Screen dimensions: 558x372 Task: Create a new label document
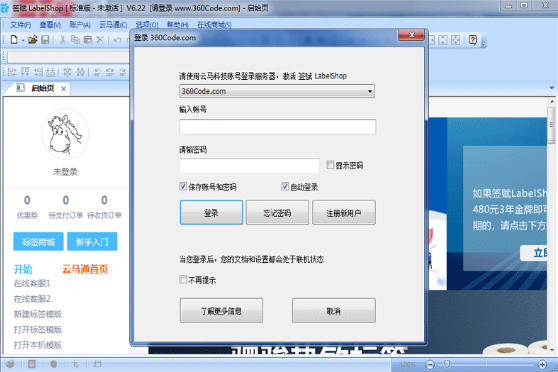coord(14,40)
